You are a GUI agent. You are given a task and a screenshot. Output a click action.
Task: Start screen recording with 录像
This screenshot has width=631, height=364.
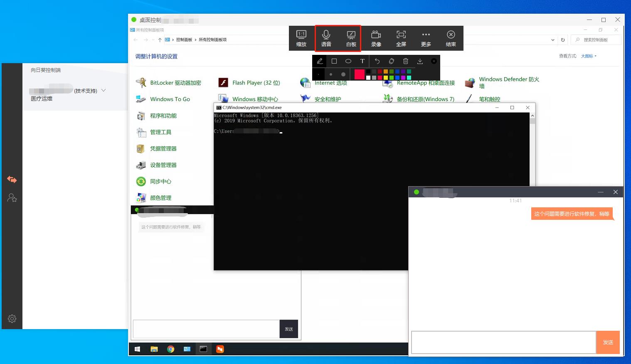376,38
